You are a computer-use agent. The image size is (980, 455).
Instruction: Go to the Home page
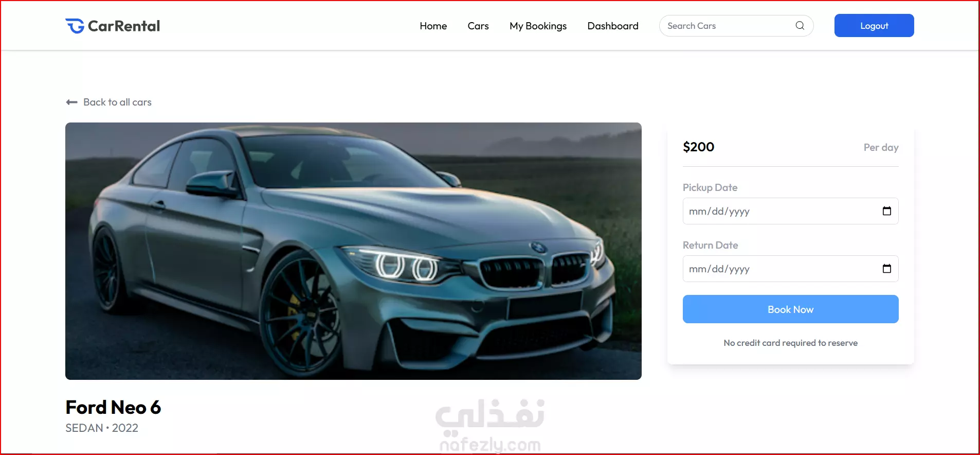point(433,26)
